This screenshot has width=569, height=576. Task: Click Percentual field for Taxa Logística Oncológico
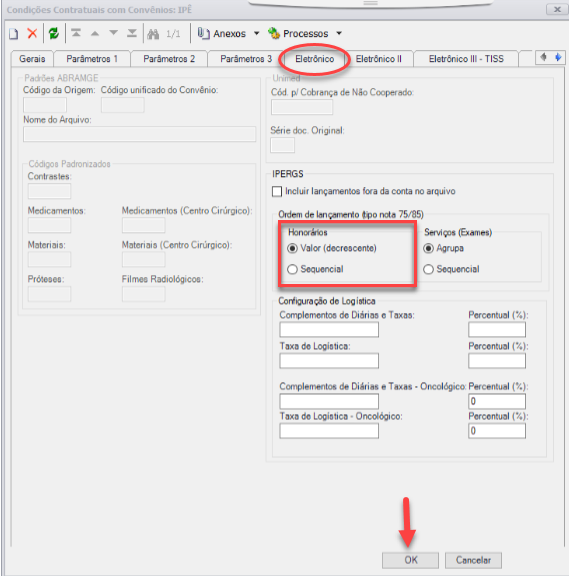click(497, 431)
